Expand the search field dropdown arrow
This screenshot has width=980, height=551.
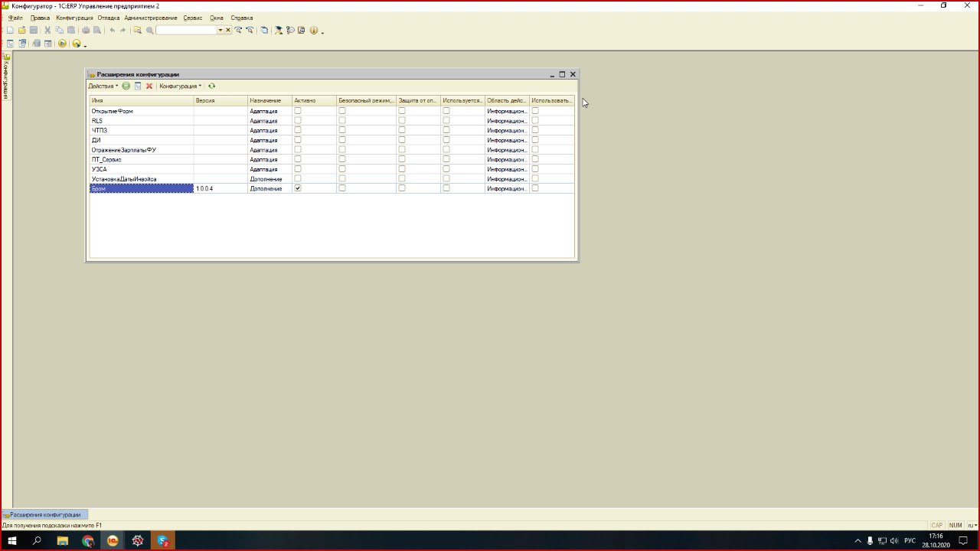[x=220, y=30]
